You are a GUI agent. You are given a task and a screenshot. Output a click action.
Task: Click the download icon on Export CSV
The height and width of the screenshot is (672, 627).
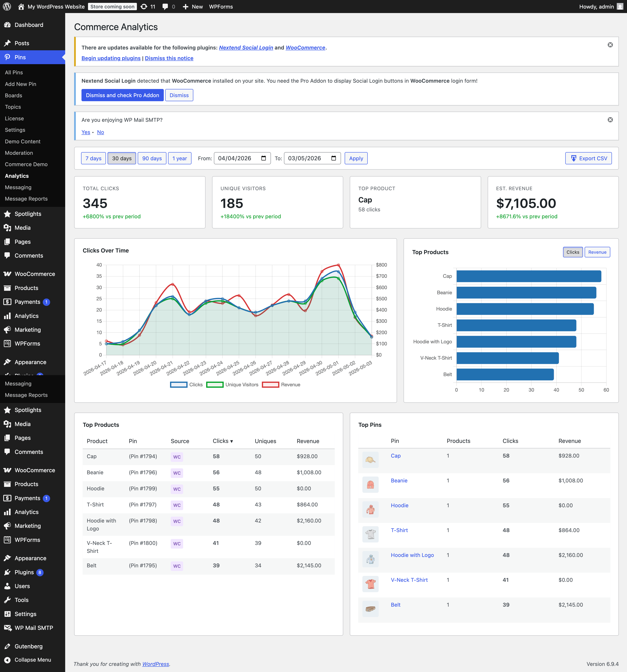(x=574, y=158)
